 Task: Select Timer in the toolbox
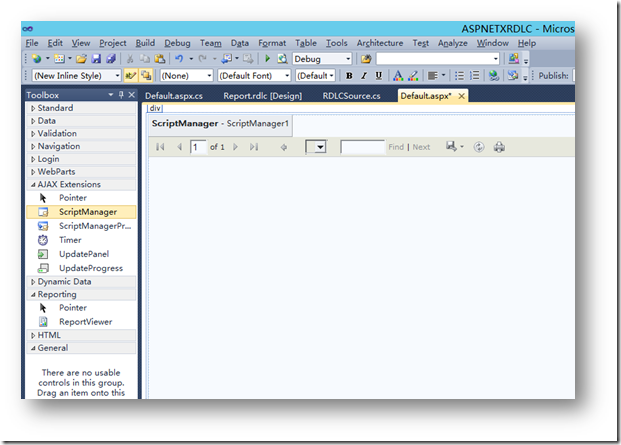tap(82, 240)
